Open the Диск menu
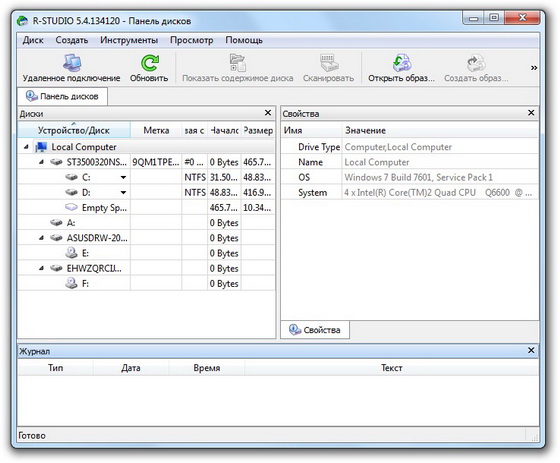Screen dimensions: 560x463 coord(33,40)
